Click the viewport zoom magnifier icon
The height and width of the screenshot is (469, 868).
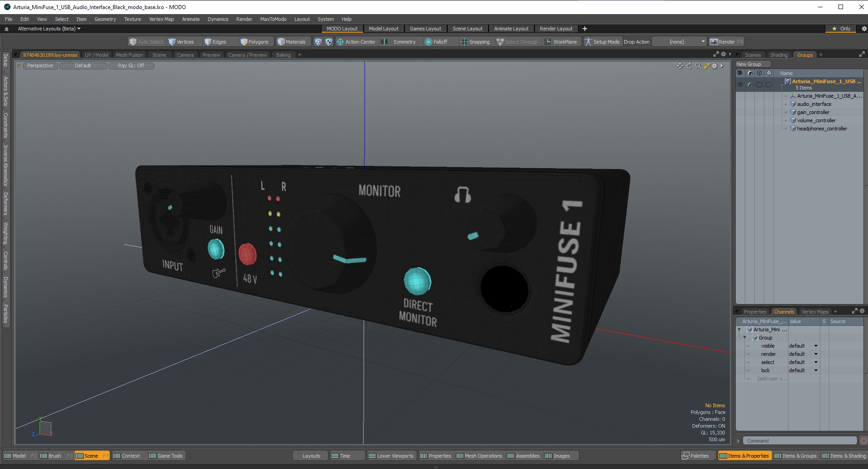[698, 66]
